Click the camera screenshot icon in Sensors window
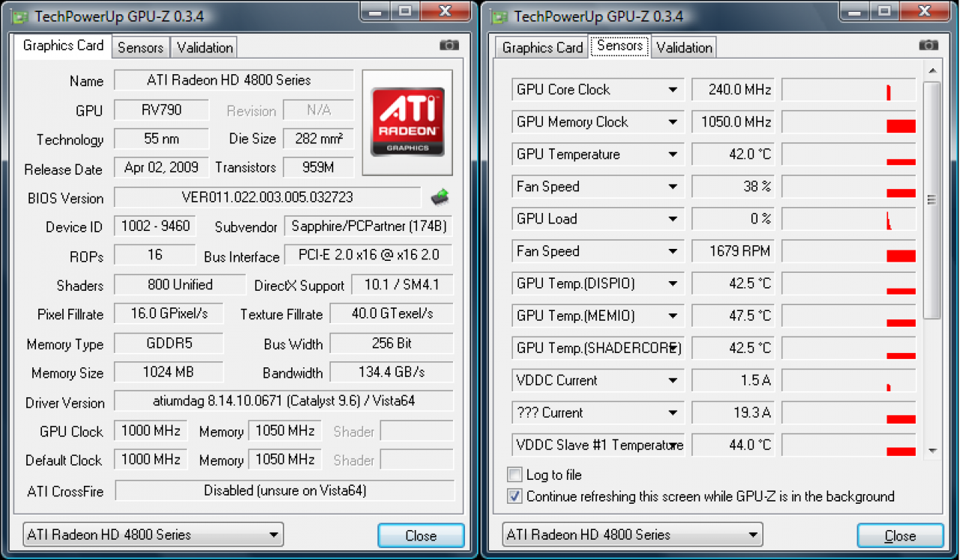 pyautogui.click(x=928, y=45)
